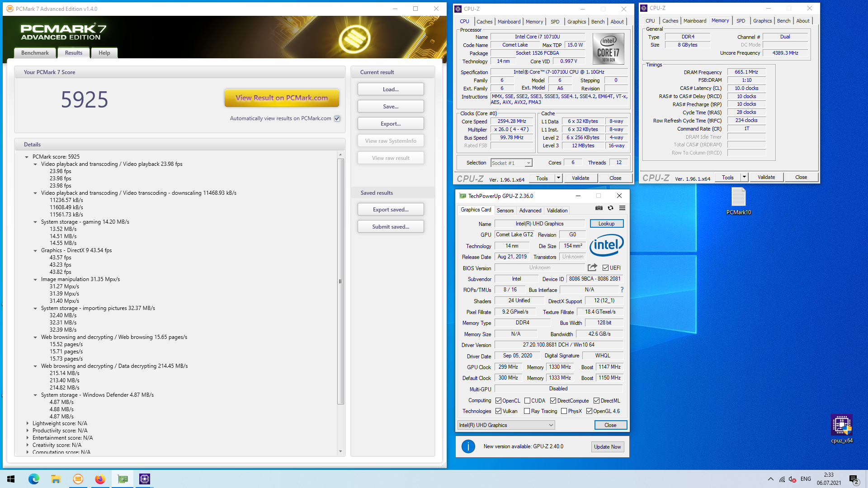Open File Explorer from taskbar
The height and width of the screenshot is (488, 868).
coord(56,479)
